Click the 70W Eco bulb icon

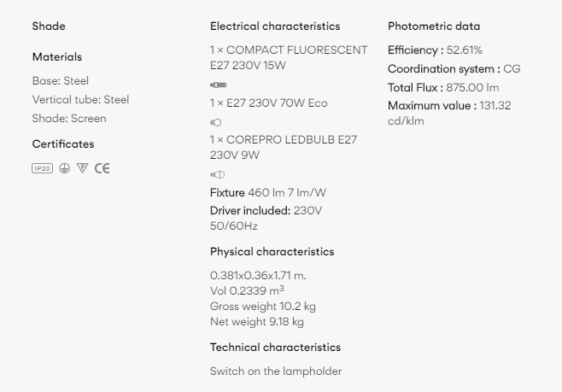[x=215, y=123]
